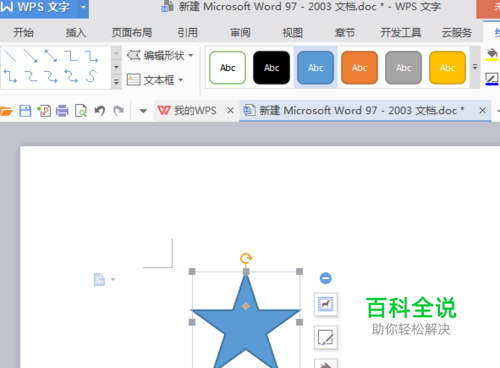Open the WPS 文字 application menu dropdown
The height and width of the screenshot is (368, 500).
click(x=83, y=7)
